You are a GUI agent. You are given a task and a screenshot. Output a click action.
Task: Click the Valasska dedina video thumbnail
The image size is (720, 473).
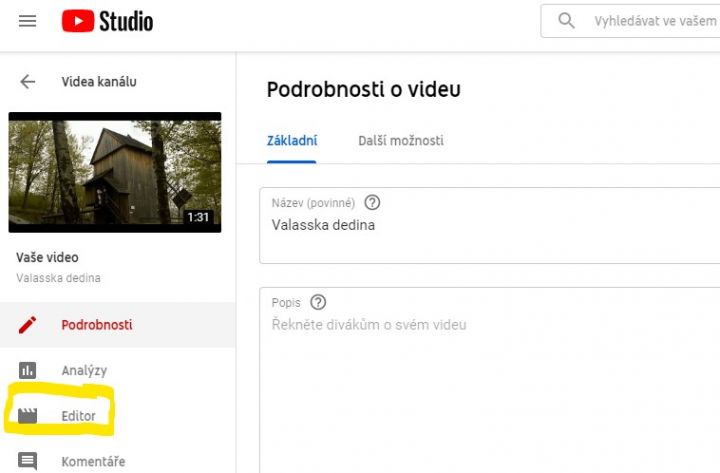115,172
